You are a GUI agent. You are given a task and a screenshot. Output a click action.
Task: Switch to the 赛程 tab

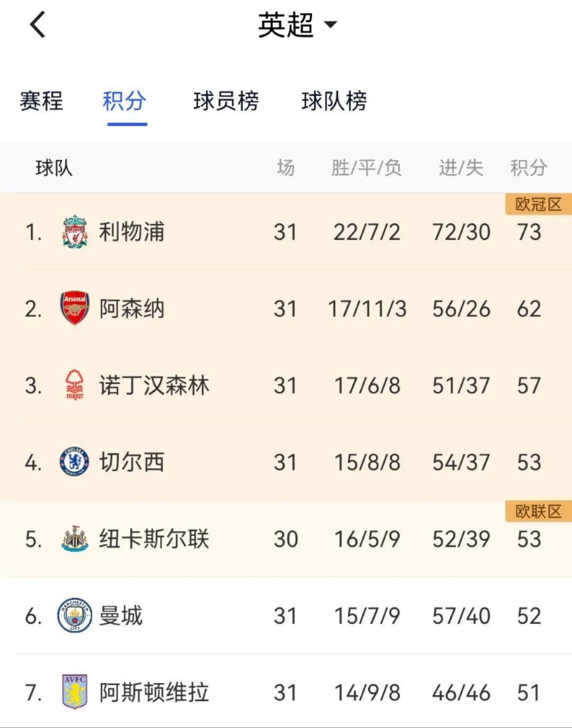point(41,101)
